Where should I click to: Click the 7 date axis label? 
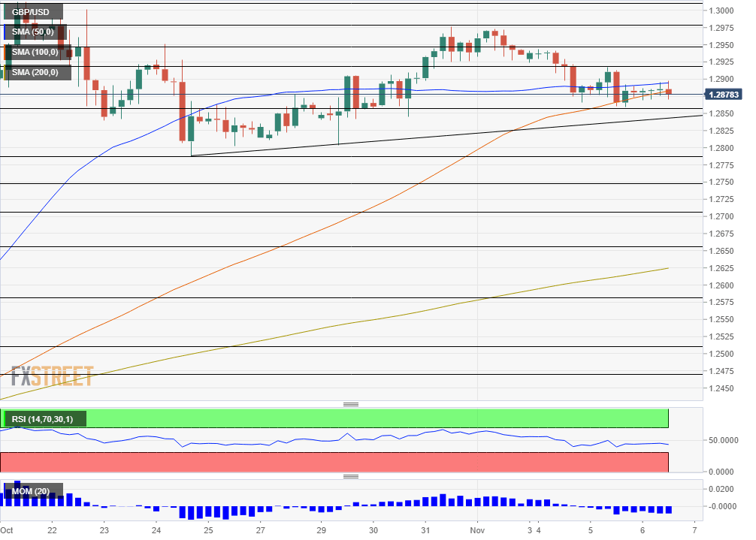[694, 530]
